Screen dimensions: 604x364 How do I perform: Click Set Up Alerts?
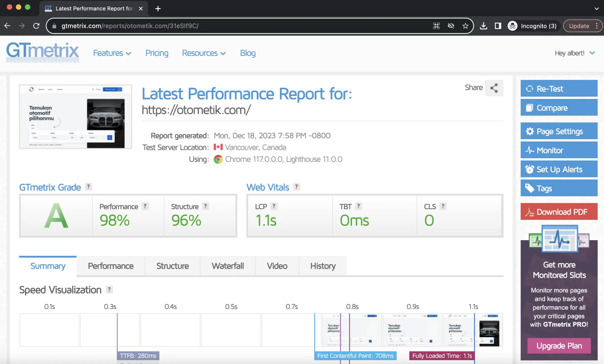tap(559, 169)
